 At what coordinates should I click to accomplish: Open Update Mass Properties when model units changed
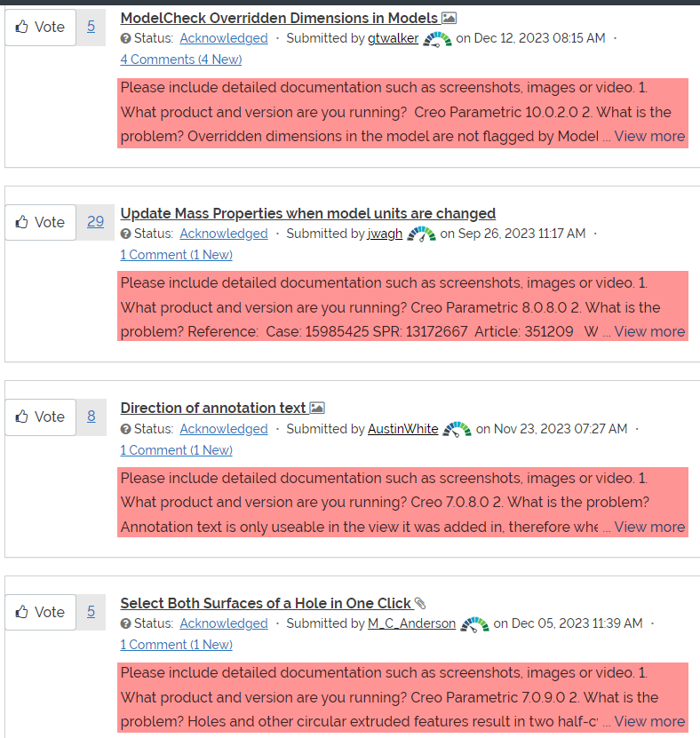pos(307,213)
